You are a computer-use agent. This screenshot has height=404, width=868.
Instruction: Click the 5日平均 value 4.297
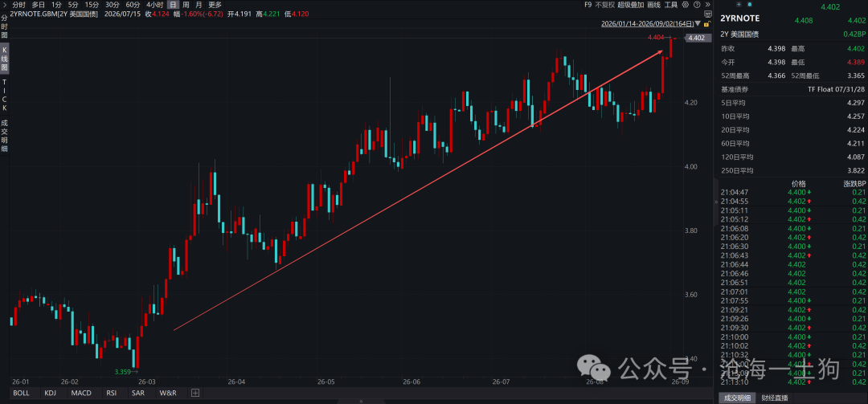(x=856, y=103)
